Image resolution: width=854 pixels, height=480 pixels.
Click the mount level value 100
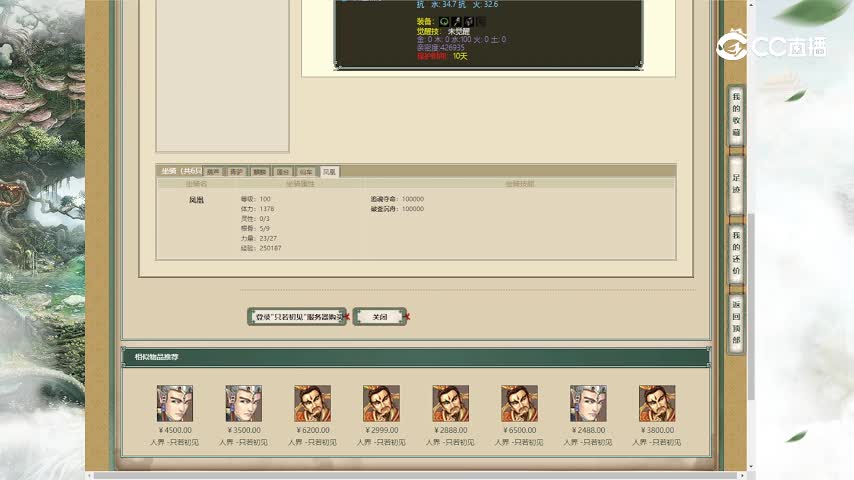click(265, 199)
